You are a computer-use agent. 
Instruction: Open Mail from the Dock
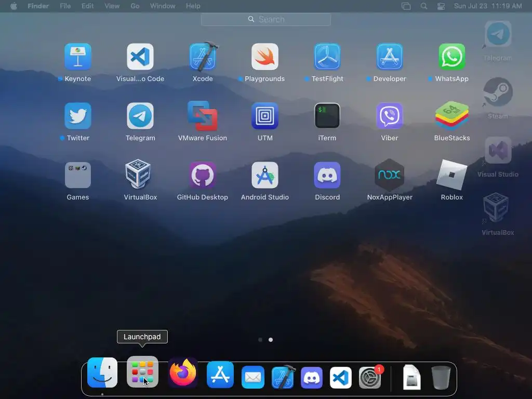[253, 377]
